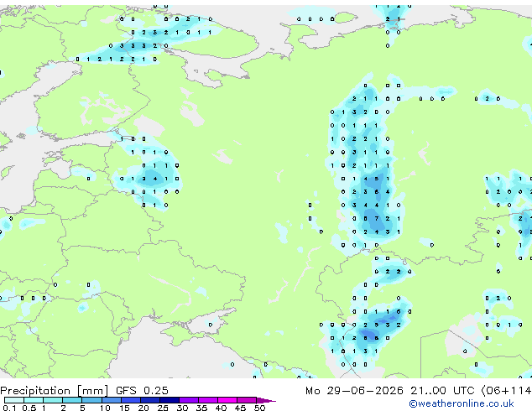Screen dimensions: 532x411
Task: Select the 'Mo 29-06-2026' date text
Action: point(354,391)
